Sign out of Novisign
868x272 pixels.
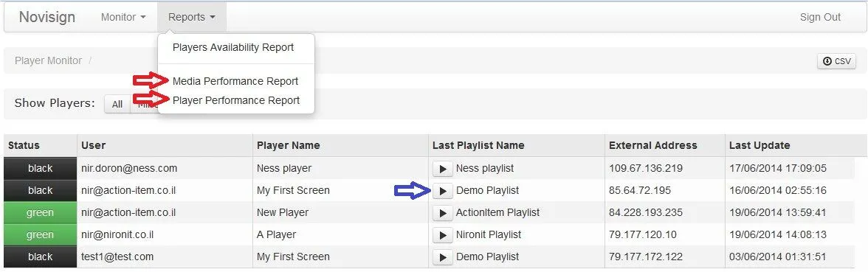click(x=820, y=17)
